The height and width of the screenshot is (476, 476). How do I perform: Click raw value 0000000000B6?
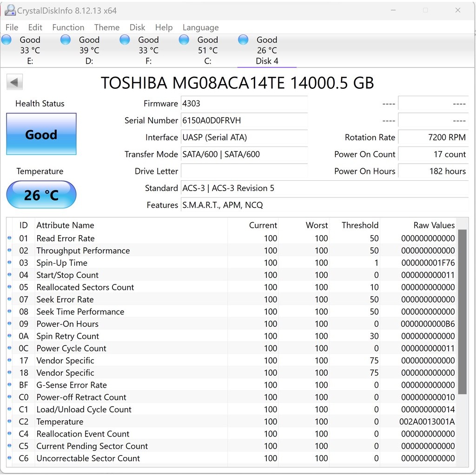(x=428, y=324)
